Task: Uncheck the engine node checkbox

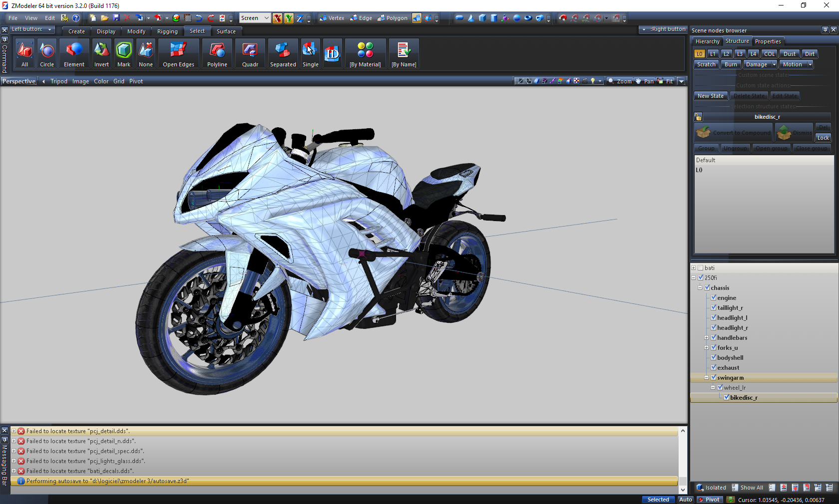Action: (714, 298)
